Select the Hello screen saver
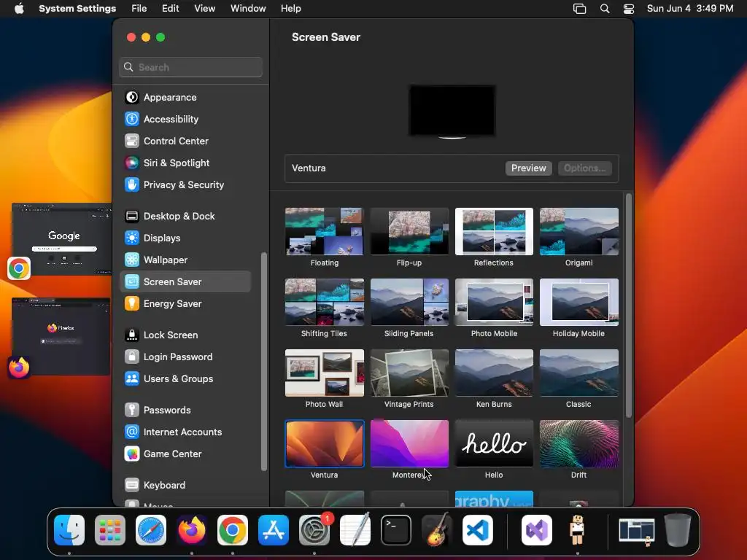Viewport: 747px width, 560px height. point(494,443)
